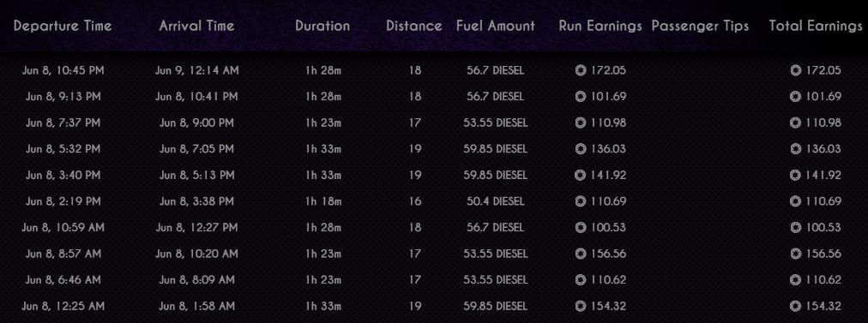
Task: Select the 50.4 DIESEL fuel entry
Action: pyautogui.click(x=496, y=201)
